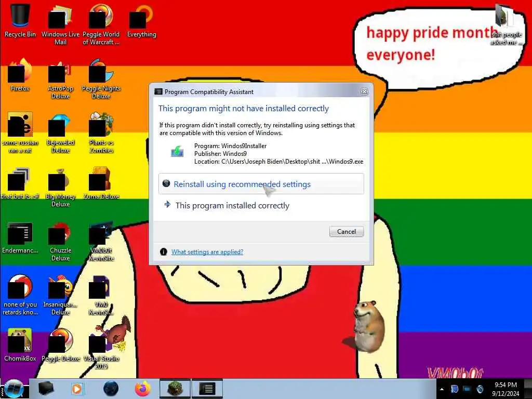Select the Everything desktop icon
Image resolution: width=532 pixels, height=399 pixels.
[x=141, y=20]
